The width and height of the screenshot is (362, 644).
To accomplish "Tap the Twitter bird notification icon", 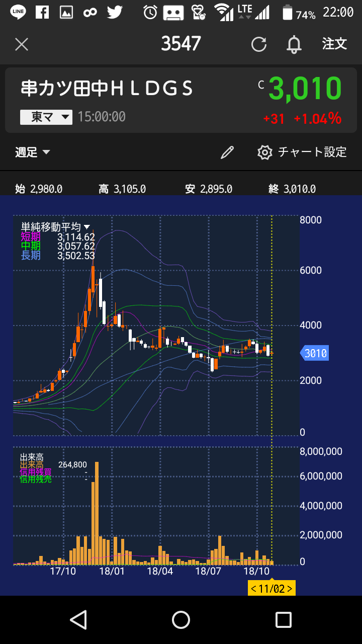I will point(115,12).
